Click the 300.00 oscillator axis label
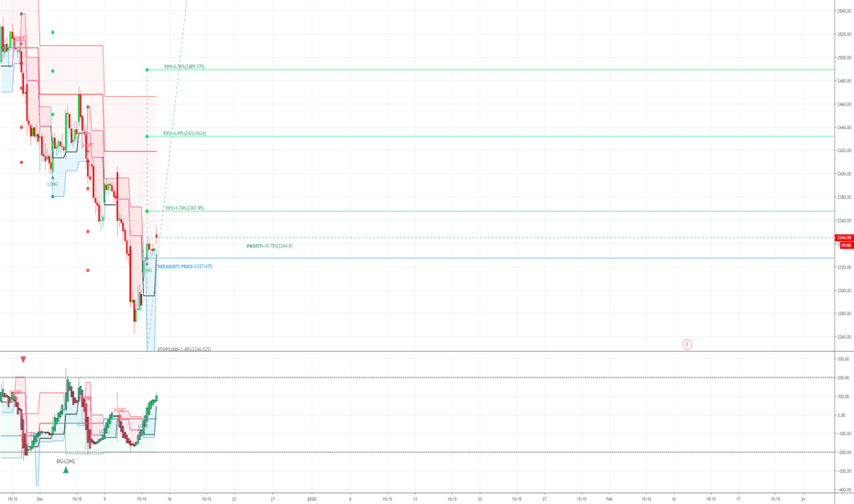Viewport: 854px width, 504px height. tap(844, 359)
